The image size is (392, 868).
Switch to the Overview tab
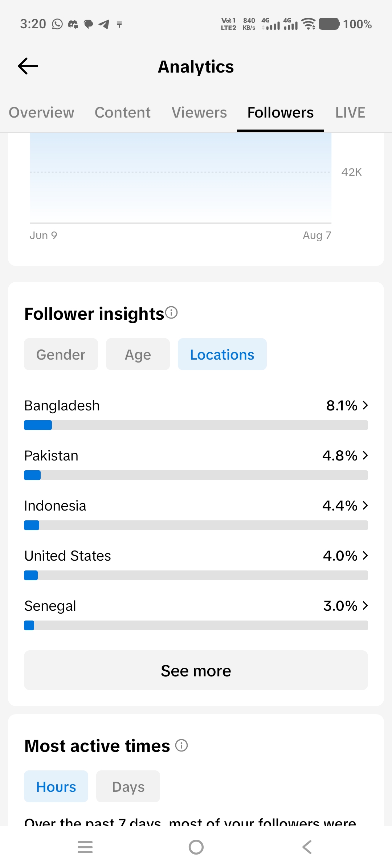tap(41, 112)
